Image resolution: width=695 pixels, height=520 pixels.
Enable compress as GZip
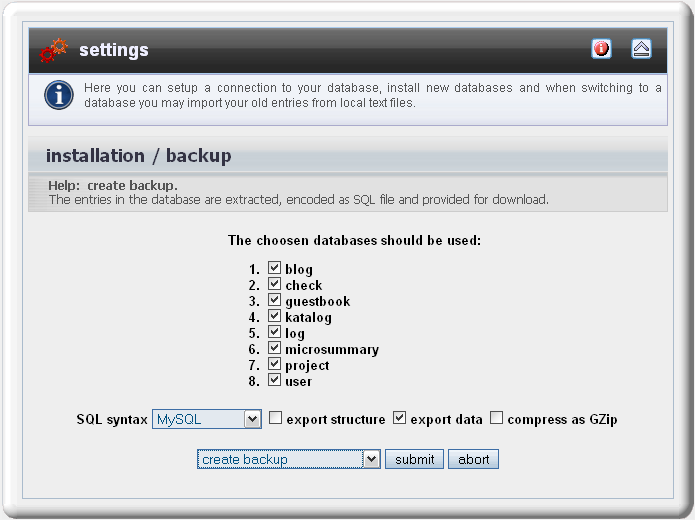pos(496,418)
